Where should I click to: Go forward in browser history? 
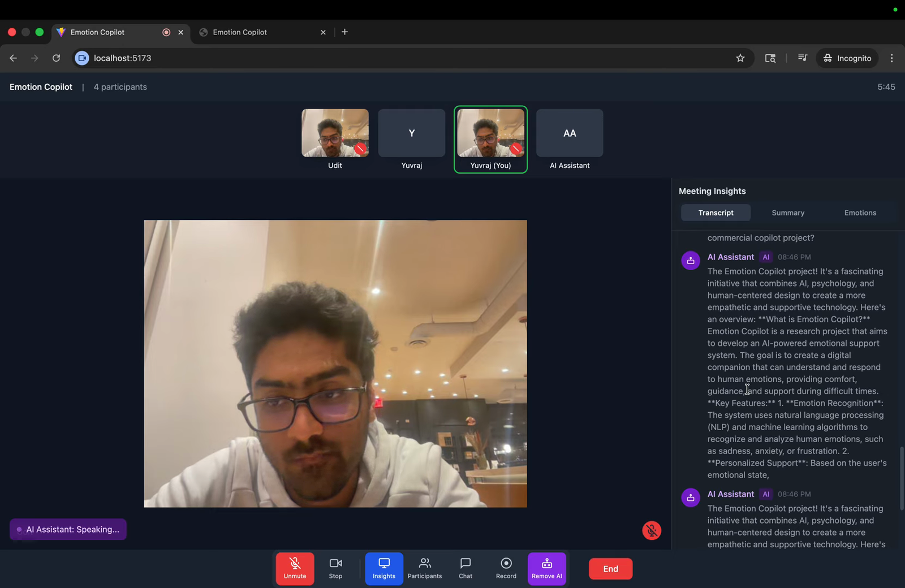click(35, 58)
